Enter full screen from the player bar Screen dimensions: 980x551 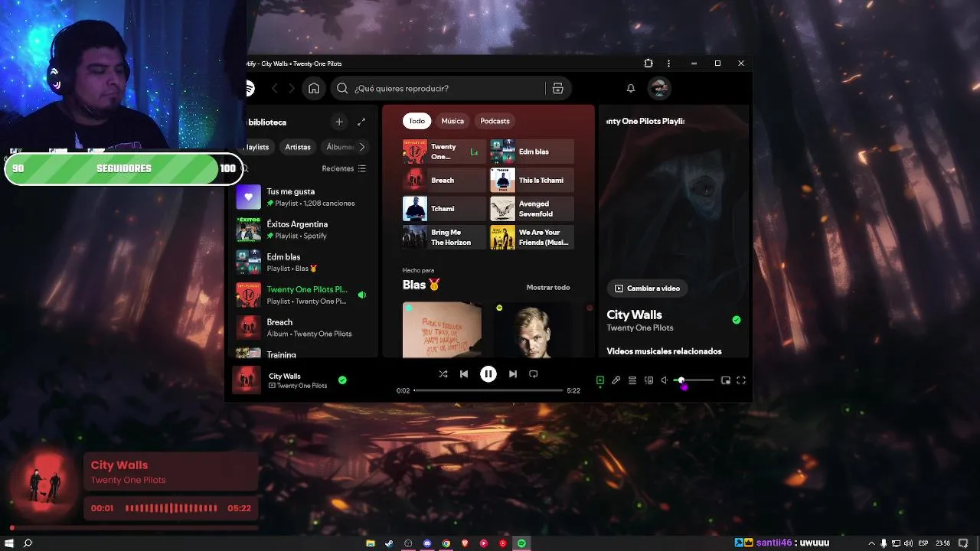(x=741, y=380)
